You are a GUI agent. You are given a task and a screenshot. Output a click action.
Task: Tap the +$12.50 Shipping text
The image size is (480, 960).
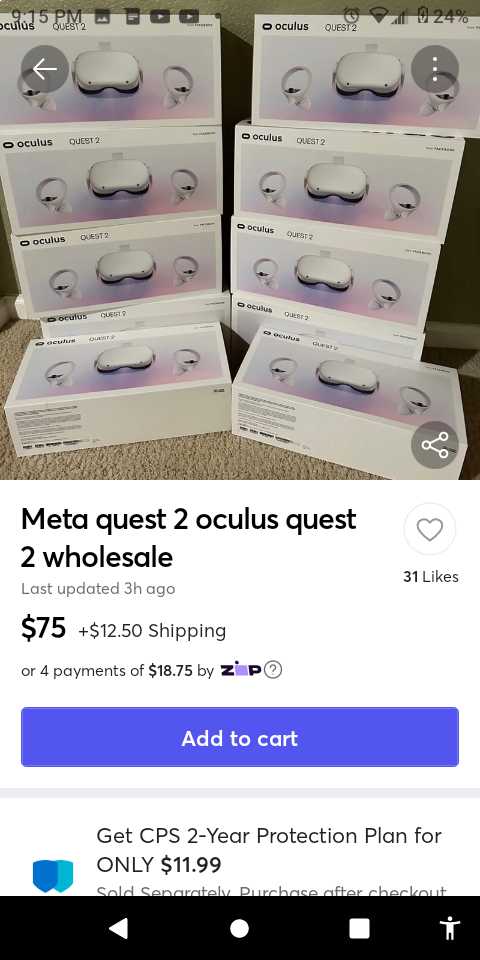pos(152,630)
